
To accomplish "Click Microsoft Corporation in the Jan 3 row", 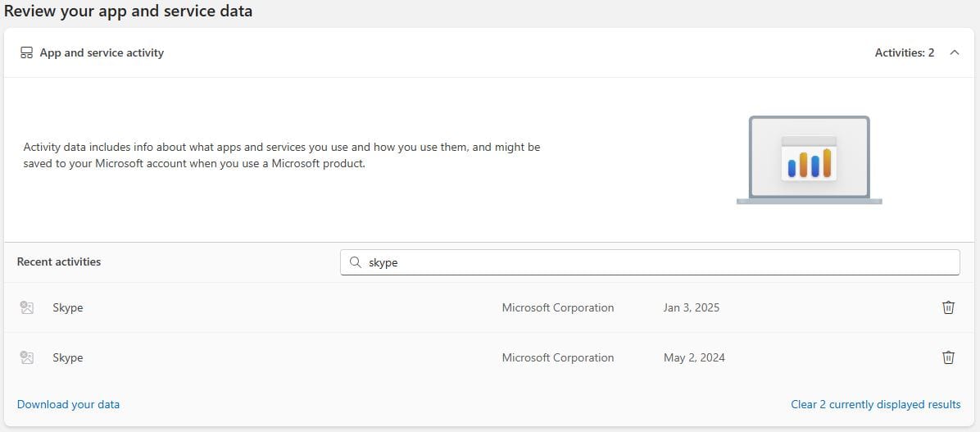I will pyautogui.click(x=557, y=307).
